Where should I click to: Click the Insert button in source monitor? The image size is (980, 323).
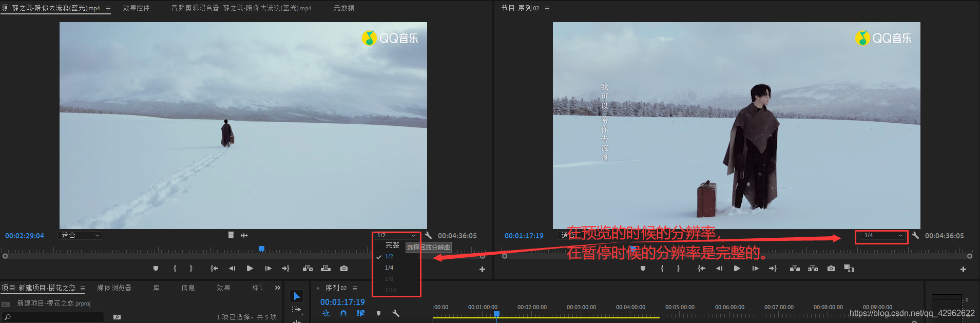point(308,268)
